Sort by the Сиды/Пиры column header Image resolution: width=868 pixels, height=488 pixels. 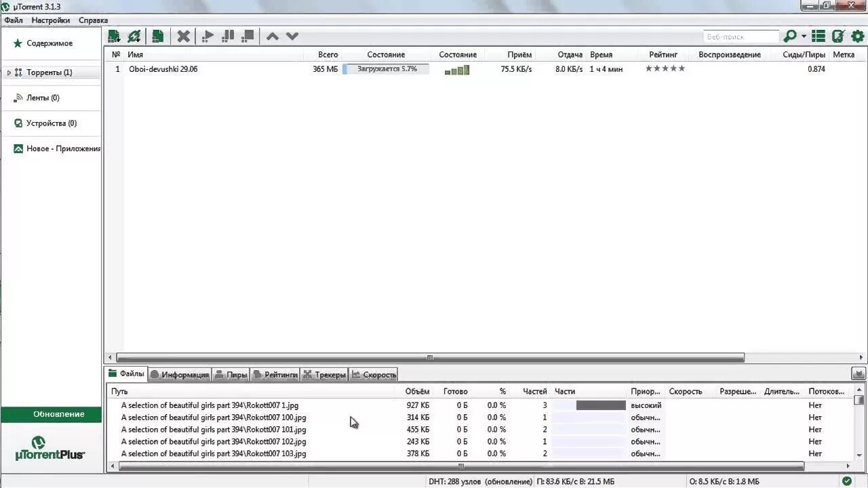tap(804, 55)
